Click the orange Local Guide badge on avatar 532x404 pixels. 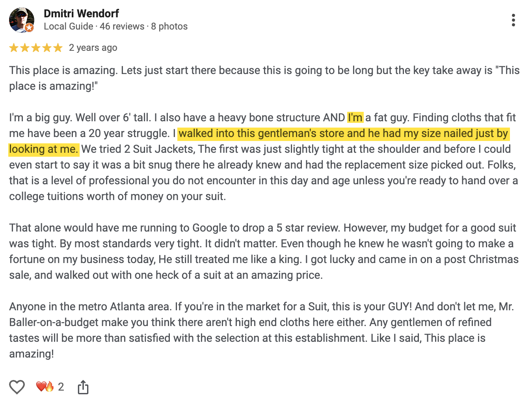29,28
